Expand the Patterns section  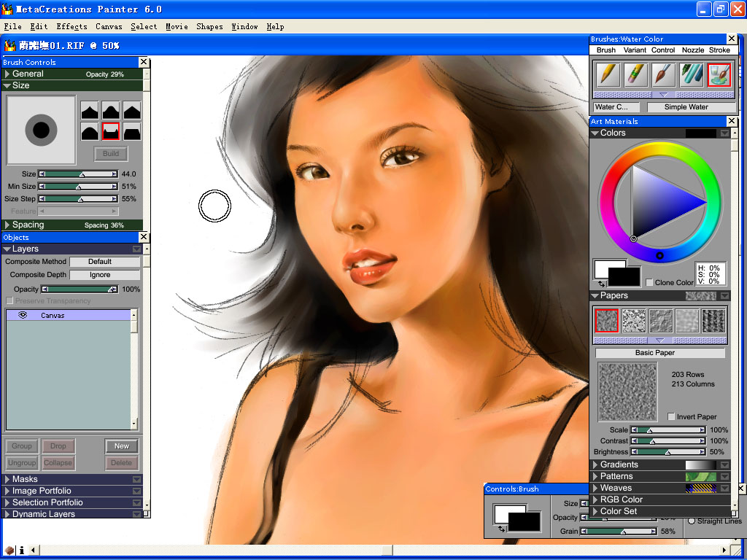pos(595,476)
